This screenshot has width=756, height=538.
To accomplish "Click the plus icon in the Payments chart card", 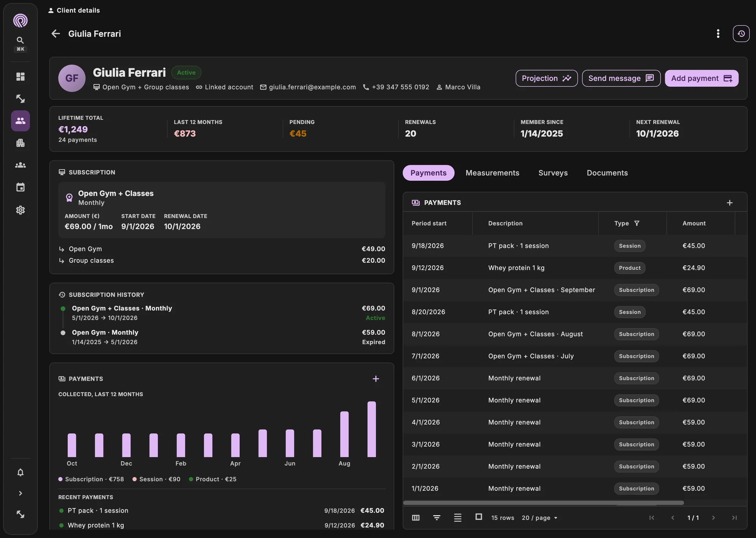I will pyautogui.click(x=376, y=379).
